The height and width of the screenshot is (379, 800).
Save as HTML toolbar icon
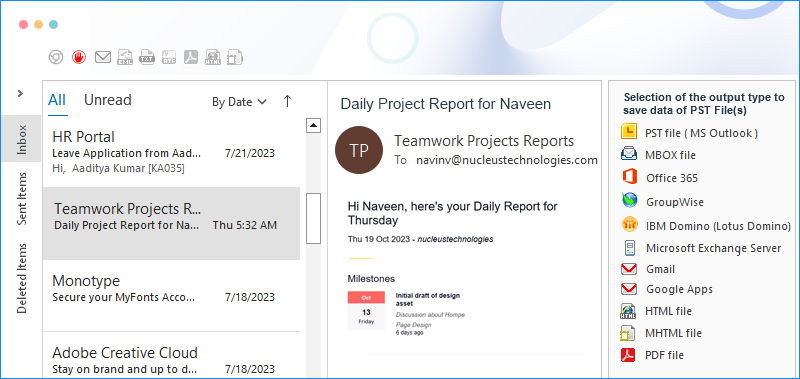[213, 57]
